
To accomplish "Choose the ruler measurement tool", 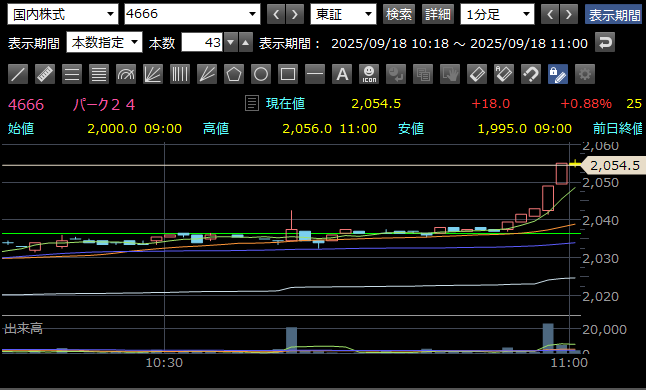I will pos(45,74).
